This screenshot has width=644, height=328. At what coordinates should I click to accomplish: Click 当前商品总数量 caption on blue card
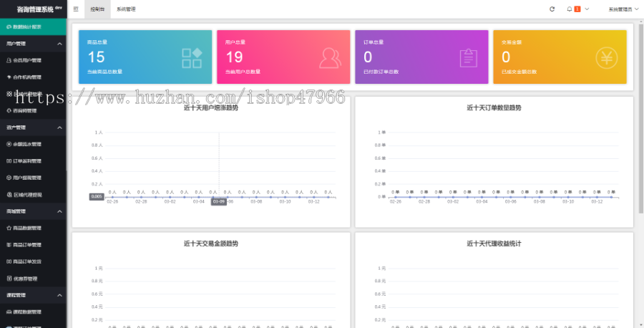click(x=104, y=72)
